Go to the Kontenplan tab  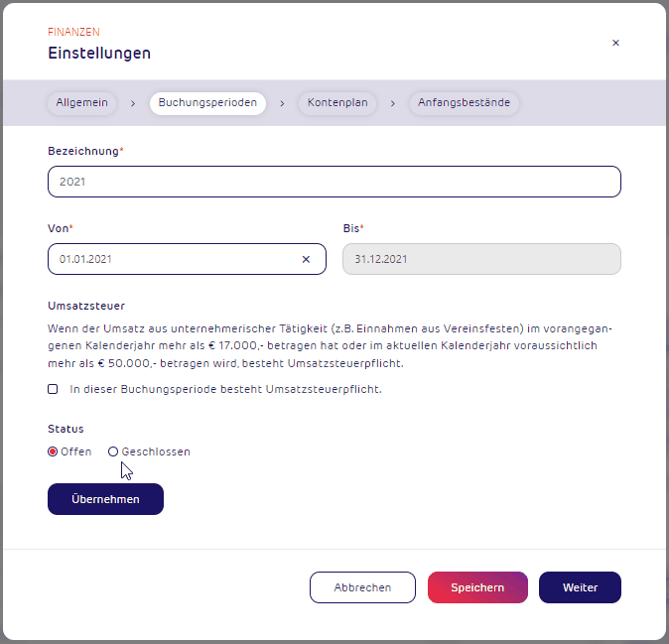337,103
